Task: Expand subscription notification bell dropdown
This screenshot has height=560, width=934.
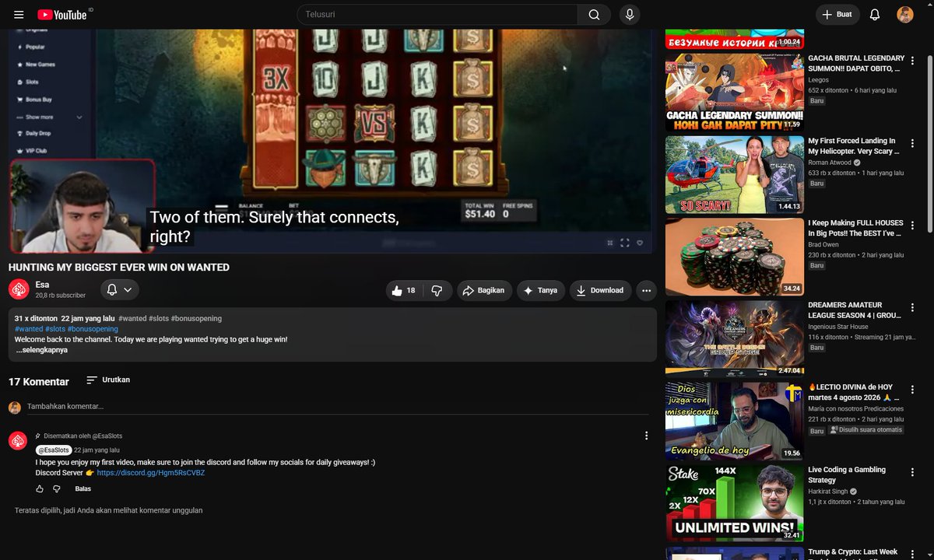Action: 119,289
